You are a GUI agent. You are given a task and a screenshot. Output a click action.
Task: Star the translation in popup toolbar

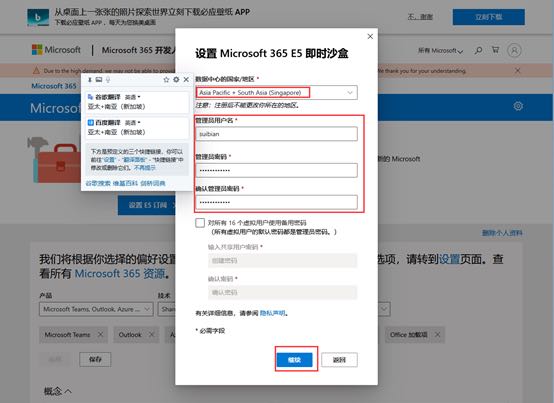[x=166, y=80]
